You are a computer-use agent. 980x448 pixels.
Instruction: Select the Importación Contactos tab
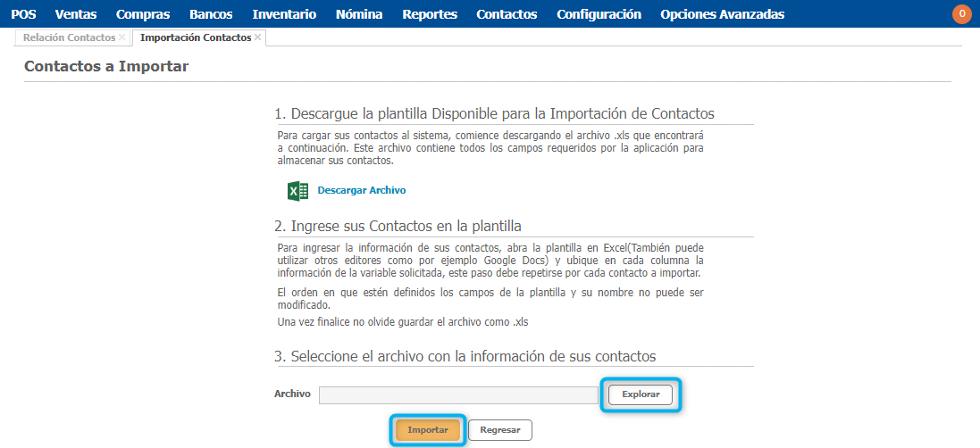[x=196, y=37]
